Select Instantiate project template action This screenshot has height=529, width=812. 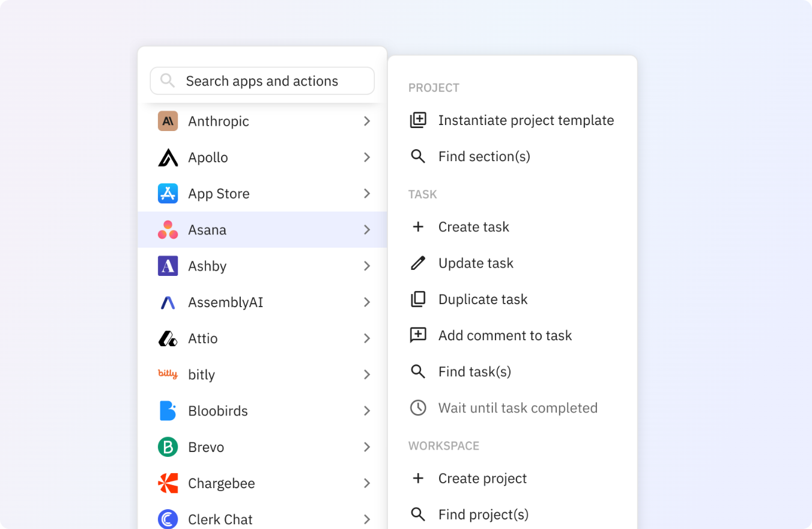point(512,120)
